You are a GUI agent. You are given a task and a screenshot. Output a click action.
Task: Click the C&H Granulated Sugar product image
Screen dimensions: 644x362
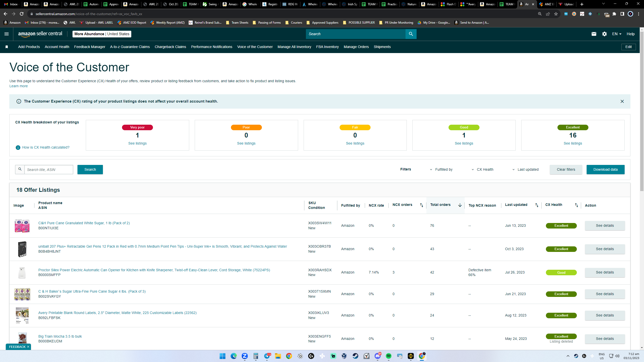pyautogui.click(x=22, y=225)
